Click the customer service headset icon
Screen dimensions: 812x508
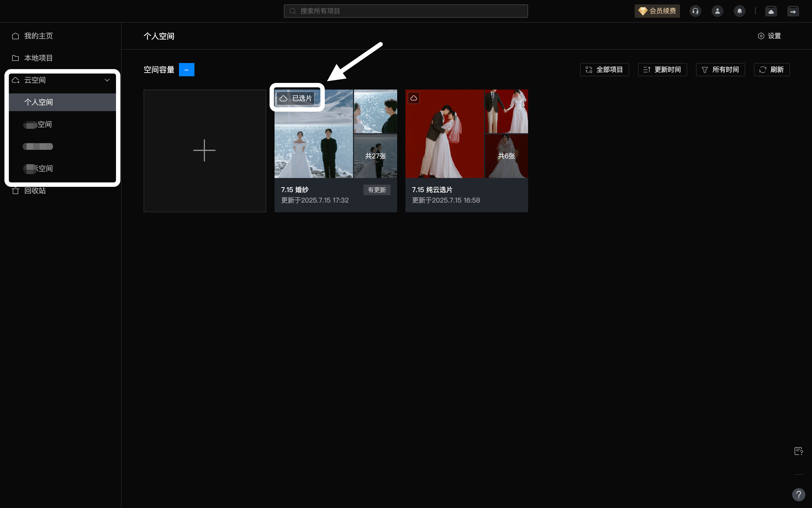click(695, 11)
